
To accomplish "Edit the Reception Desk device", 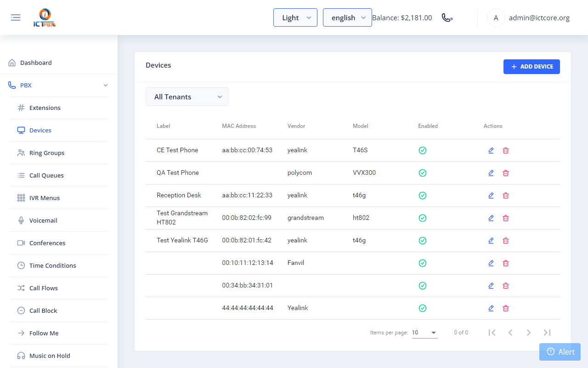I will point(491,195).
